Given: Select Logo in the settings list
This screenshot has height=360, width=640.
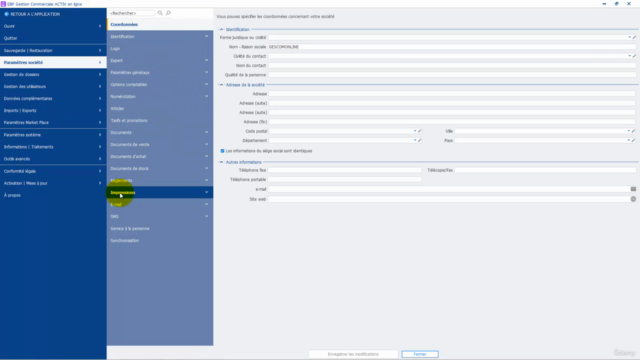Looking at the screenshot, I should coord(160,49).
